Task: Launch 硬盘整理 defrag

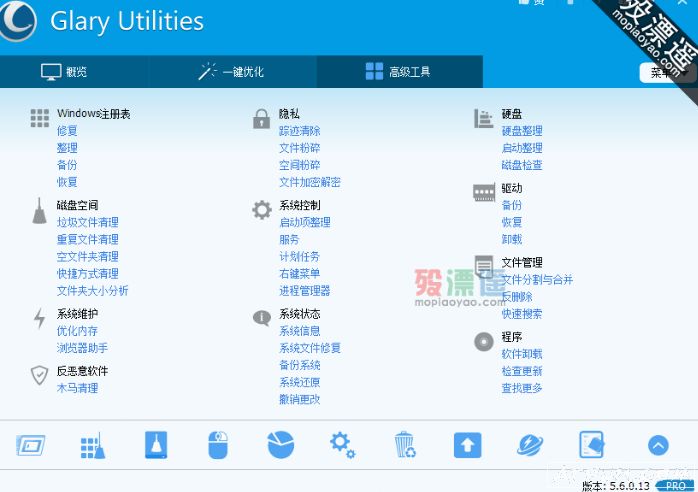Action: pos(522,131)
